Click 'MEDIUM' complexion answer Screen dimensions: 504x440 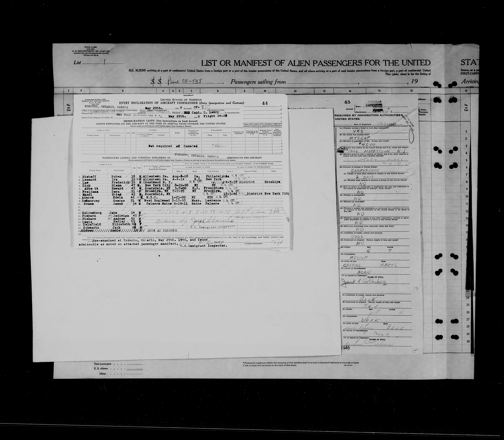click(x=359, y=257)
